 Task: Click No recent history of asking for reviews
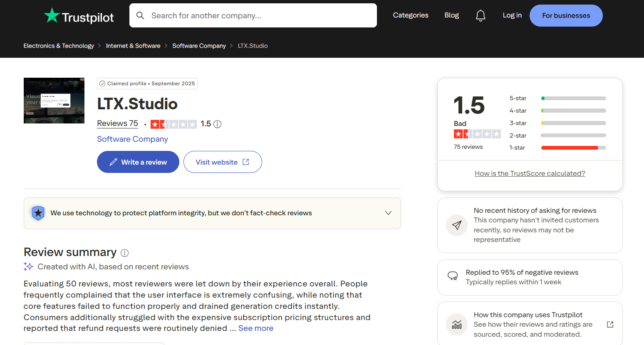(535, 210)
